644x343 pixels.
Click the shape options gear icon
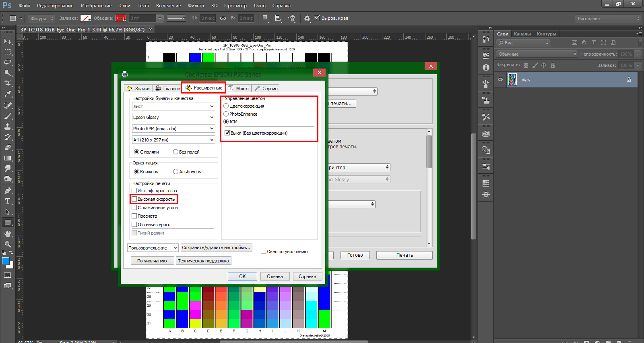(x=307, y=18)
